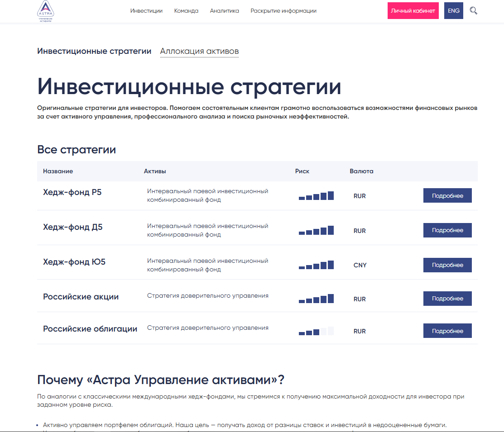This screenshot has width=504, height=432.
Task: Click the paragraph starting По аналогии с классическими
Action: (x=251, y=400)
